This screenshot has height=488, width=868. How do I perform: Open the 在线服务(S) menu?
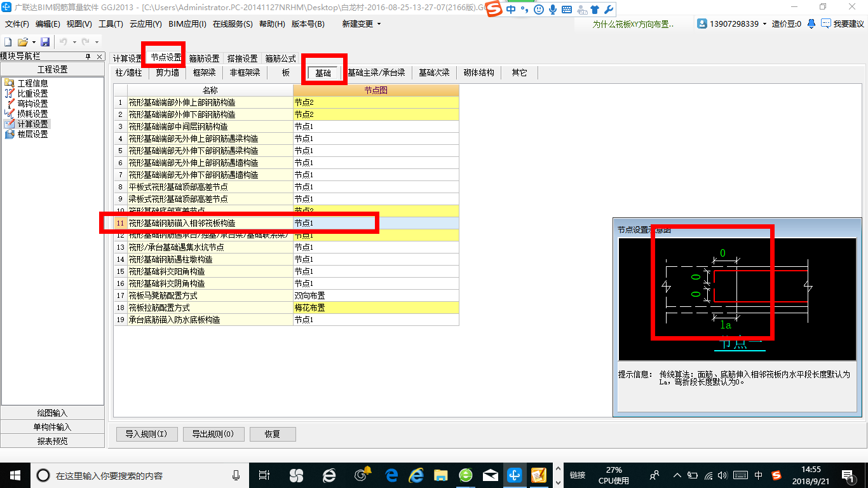233,24
